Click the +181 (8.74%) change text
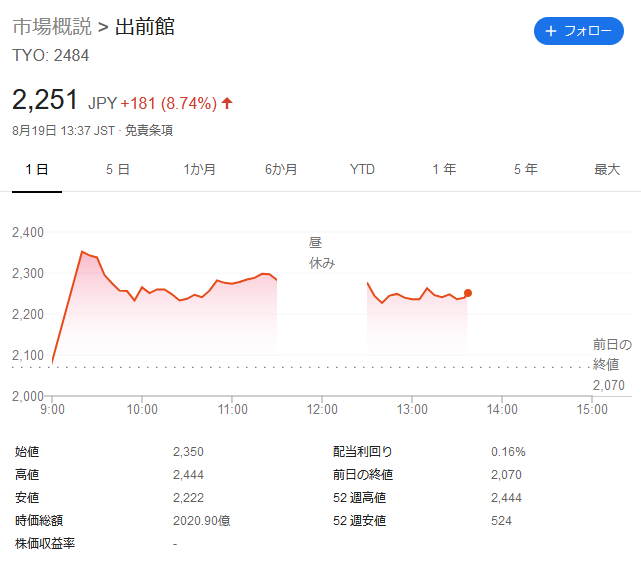 tap(169, 103)
